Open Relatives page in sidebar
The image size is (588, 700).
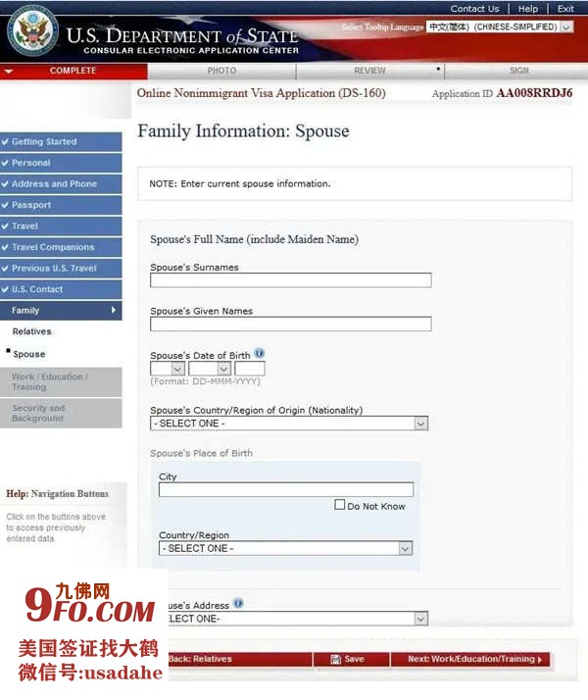pyautogui.click(x=31, y=331)
